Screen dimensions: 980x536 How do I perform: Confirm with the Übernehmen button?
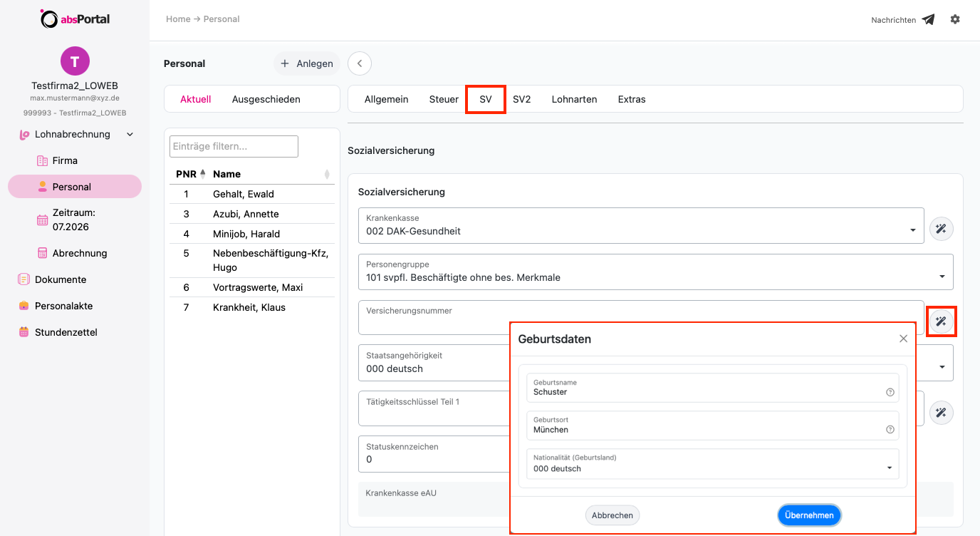click(810, 515)
